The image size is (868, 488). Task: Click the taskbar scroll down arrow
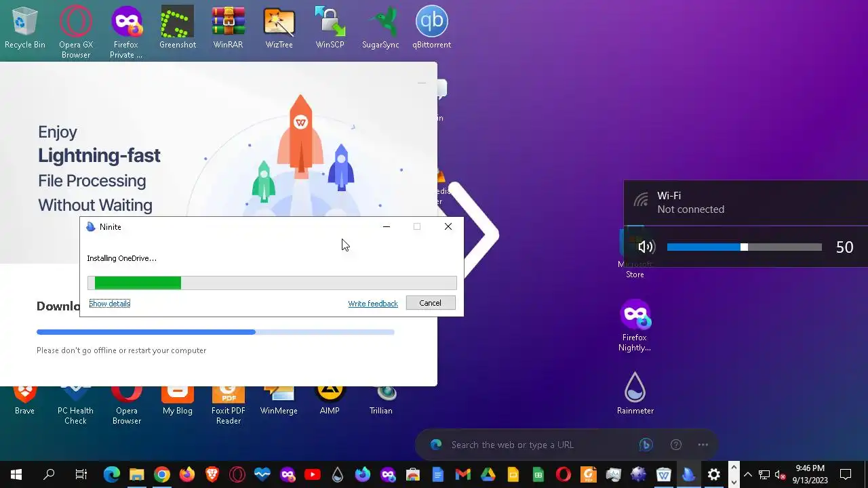click(x=734, y=482)
